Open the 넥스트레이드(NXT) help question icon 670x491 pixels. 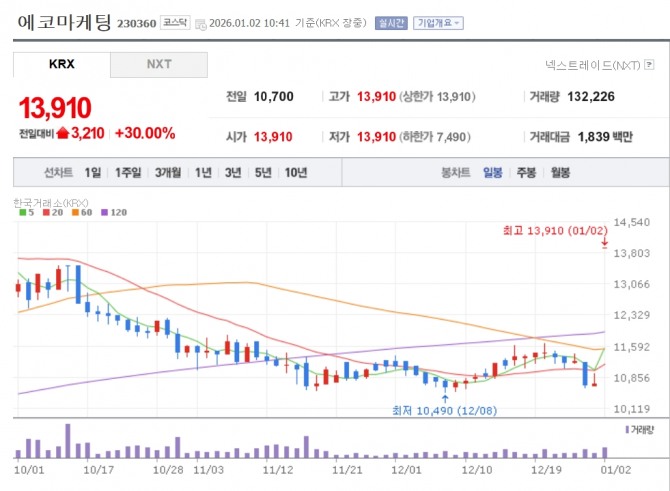coord(647,65)
